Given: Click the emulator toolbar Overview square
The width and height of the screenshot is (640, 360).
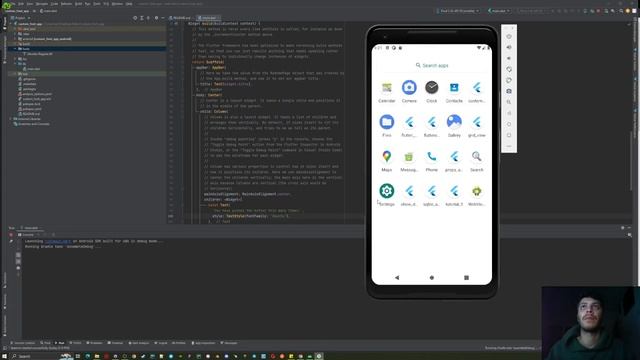Looking at the screenshot, I should pos(509,135).
